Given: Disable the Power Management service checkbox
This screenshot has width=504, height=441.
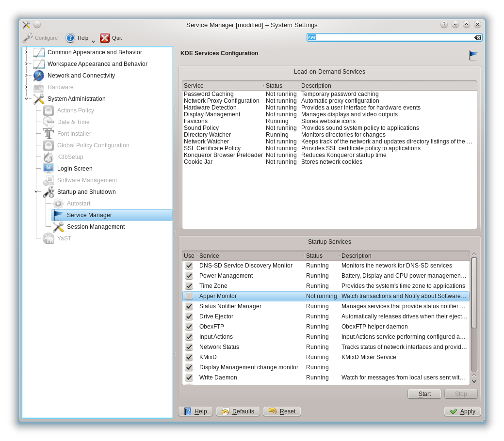Looking at the screenshot, I should (189, 276).
